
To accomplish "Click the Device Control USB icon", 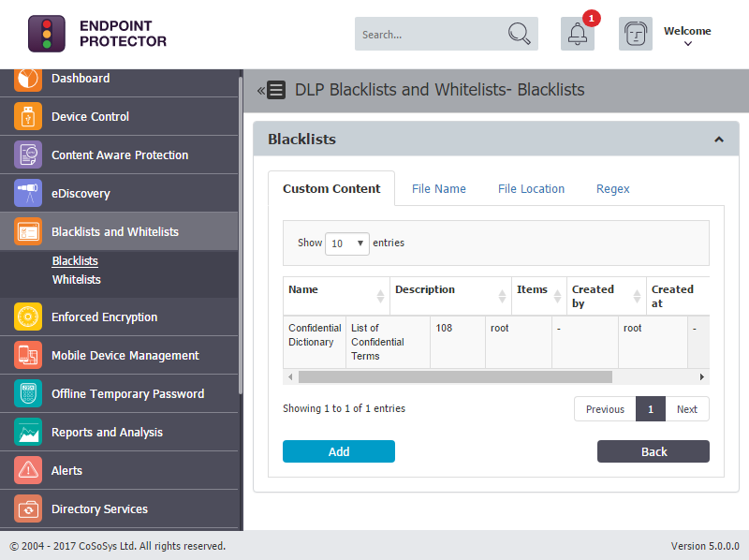I will point(28,116).
